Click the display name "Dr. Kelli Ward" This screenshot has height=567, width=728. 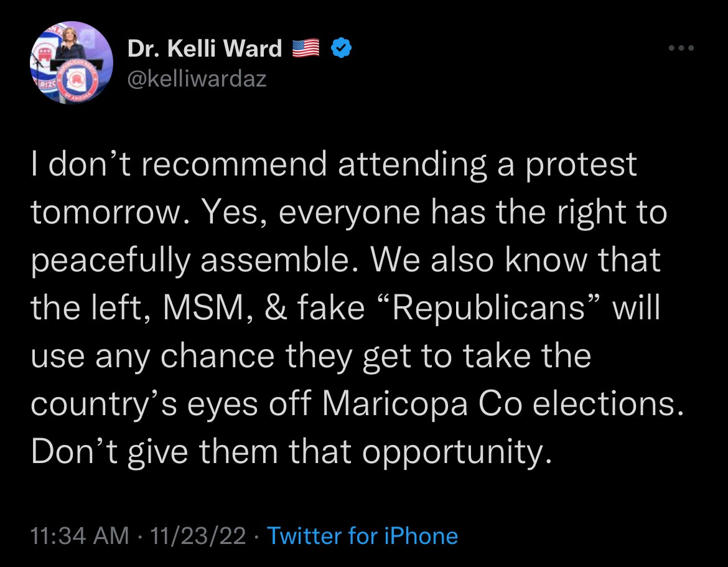tap(205, 48)
